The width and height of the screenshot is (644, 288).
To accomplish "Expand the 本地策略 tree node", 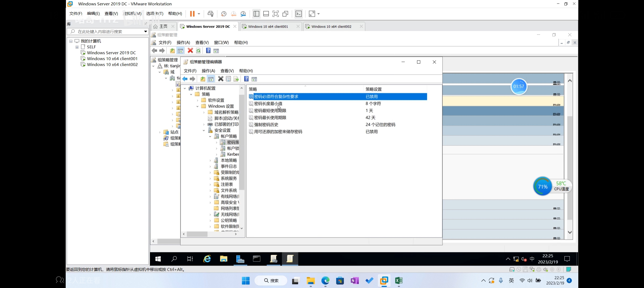I will 210,161.
